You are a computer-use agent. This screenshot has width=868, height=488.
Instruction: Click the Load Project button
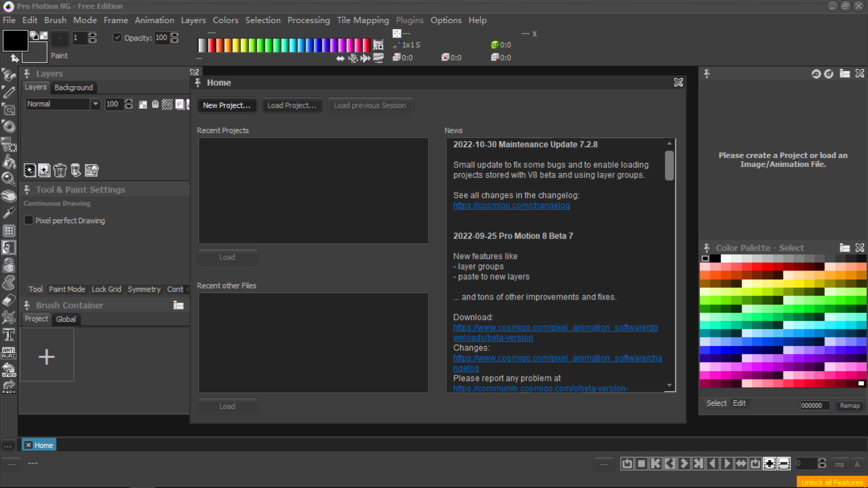pos(292,105)
